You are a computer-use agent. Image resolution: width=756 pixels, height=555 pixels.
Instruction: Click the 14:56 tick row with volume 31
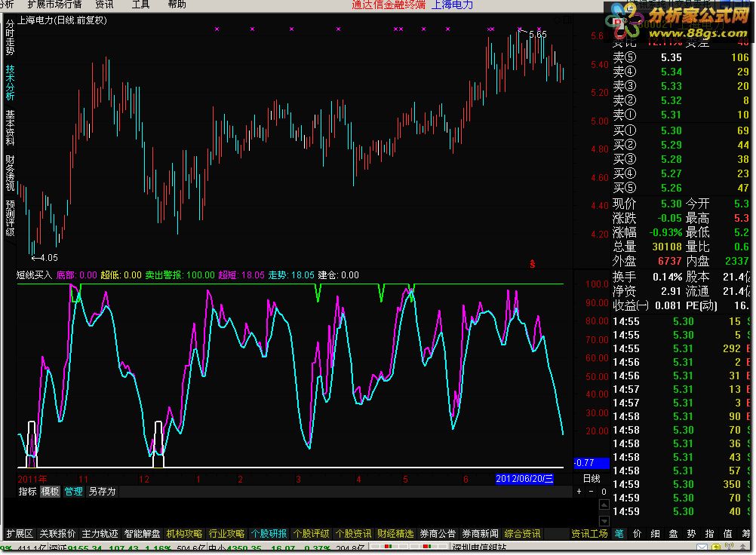click(681, 376)
